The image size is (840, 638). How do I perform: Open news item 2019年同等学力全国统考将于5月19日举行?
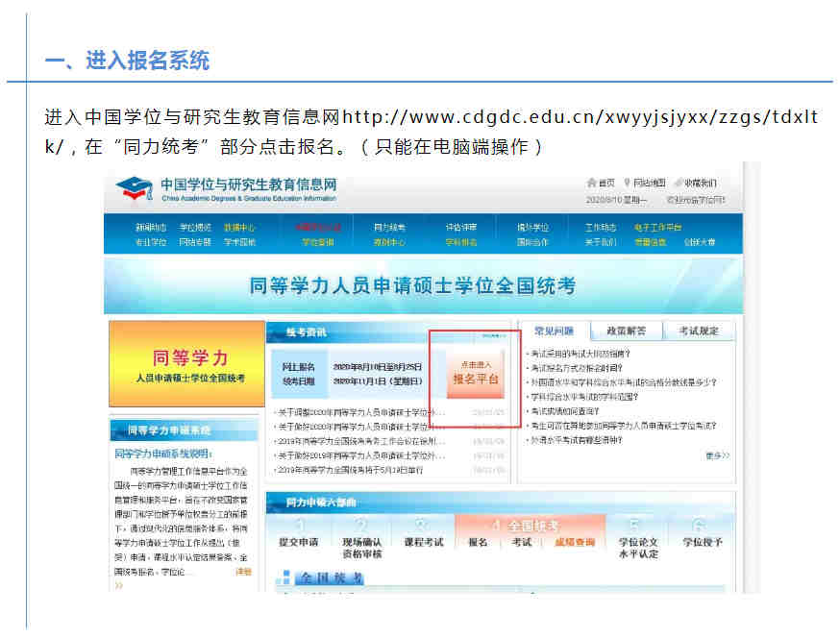(x=351, y=470)
